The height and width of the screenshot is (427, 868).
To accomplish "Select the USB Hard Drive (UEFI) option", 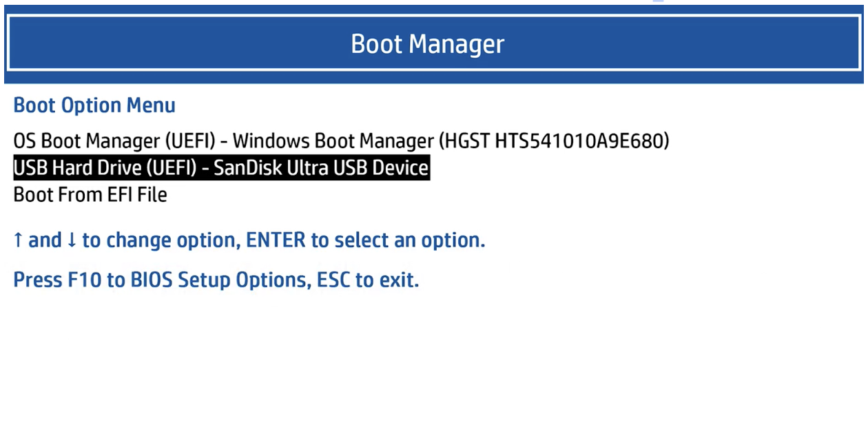I will 220,167.
